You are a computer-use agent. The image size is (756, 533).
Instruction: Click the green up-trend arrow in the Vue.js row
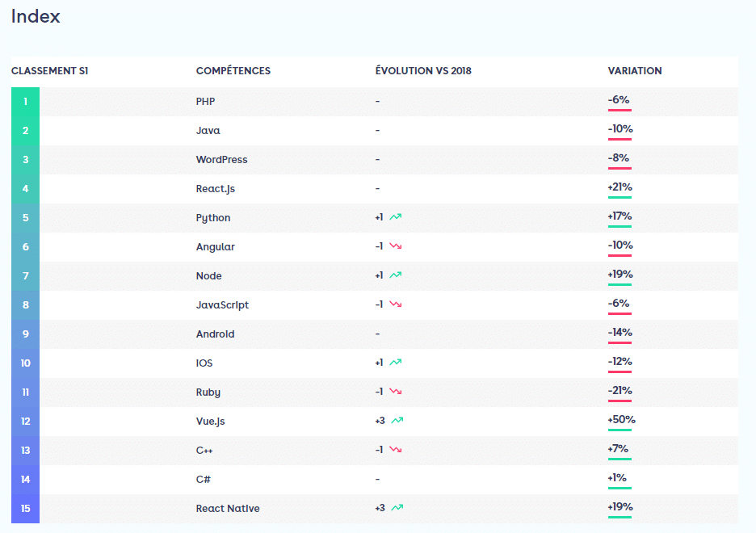(397, 421)
